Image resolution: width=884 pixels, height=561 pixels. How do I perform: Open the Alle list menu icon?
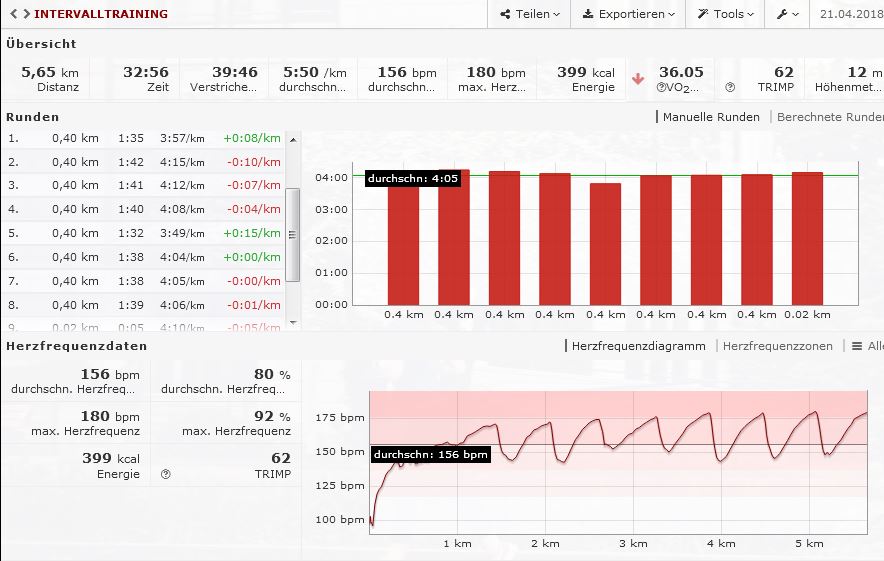pyautogui.click(x=857, y=346)
